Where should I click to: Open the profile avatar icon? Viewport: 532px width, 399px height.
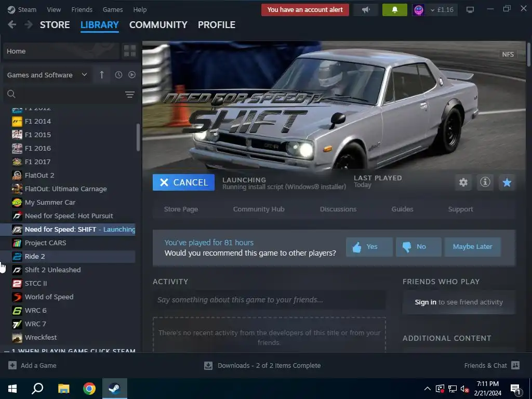tap(419, 10)
